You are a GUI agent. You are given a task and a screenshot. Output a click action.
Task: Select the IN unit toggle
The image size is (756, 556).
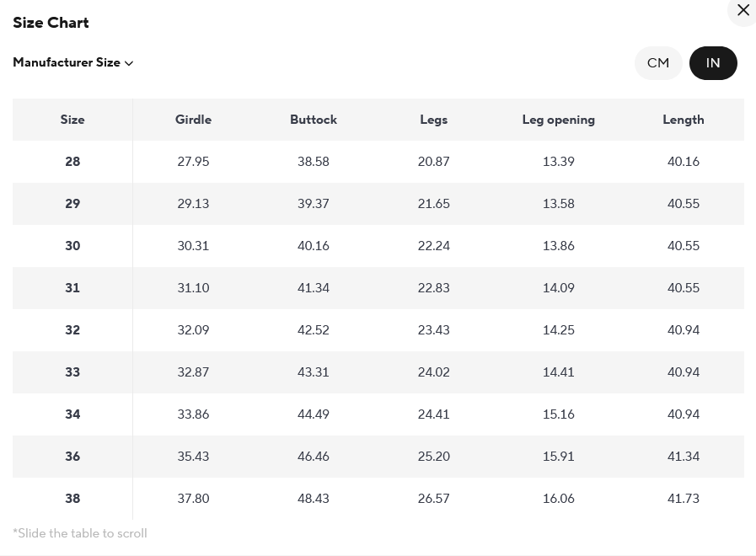pyautogui.click(x=713, y=63)
